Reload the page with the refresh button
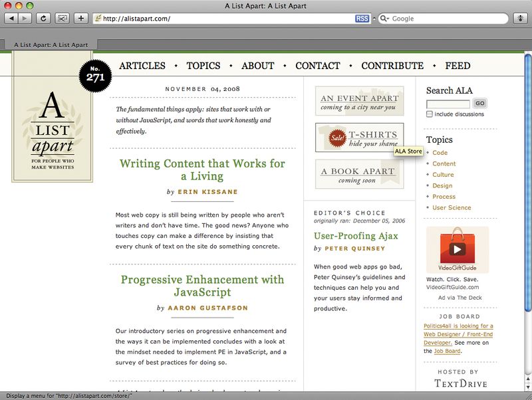This screenshot has width=532, height=400. (x=44, y=19)
